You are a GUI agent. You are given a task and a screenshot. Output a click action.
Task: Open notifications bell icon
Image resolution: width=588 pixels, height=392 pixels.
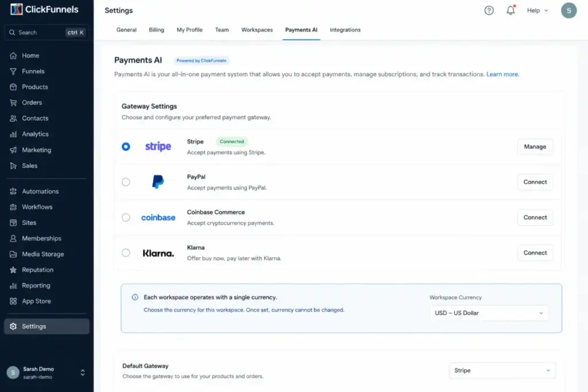[510, 10]
